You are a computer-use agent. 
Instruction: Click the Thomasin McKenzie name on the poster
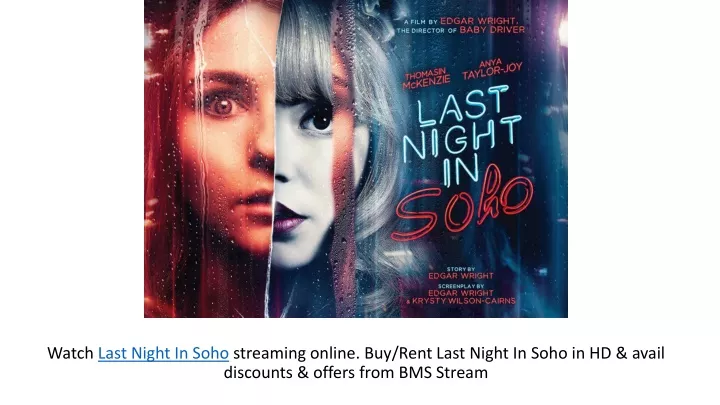pyautogui.click(x=426, y=79)
